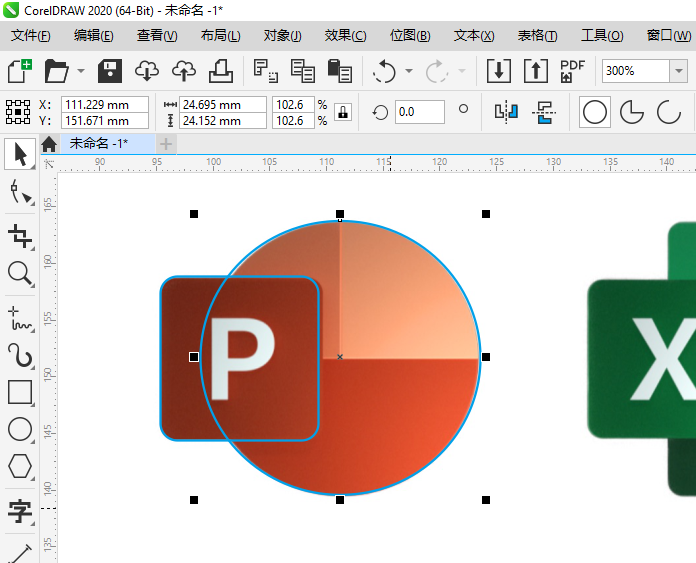Click the rotation angle input field
The height and width of the screenshot is (563, 696).
pos(419,112)
